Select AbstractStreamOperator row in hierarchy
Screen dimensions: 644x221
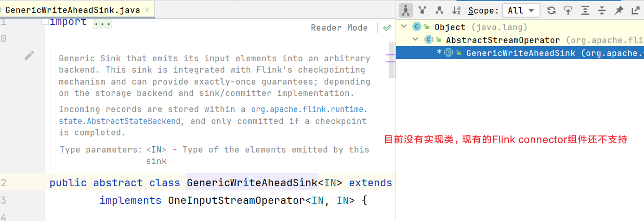(x=520, y=40)
